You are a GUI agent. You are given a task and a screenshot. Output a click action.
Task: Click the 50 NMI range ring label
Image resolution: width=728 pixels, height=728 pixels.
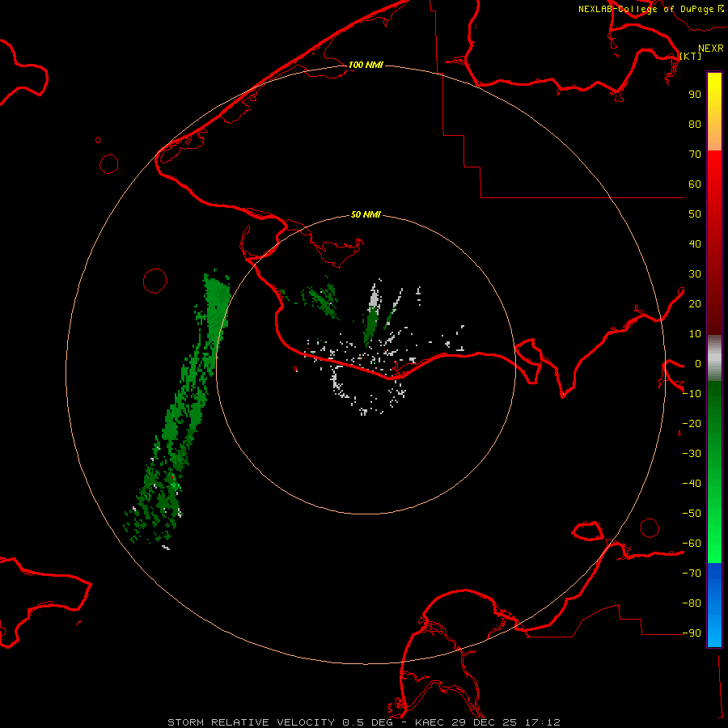tap(366, 214)
